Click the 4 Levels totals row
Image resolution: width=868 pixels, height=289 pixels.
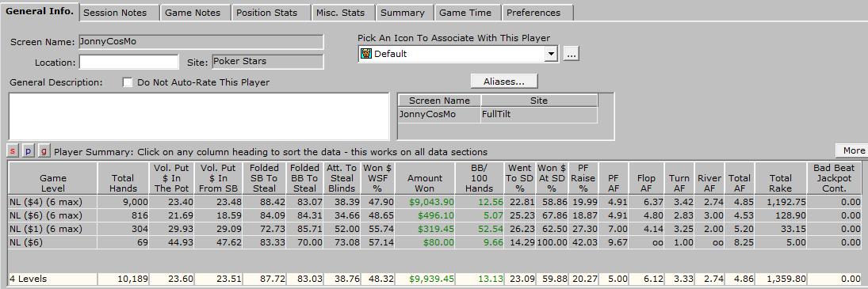pyautogui.click(x=434, y=279)
